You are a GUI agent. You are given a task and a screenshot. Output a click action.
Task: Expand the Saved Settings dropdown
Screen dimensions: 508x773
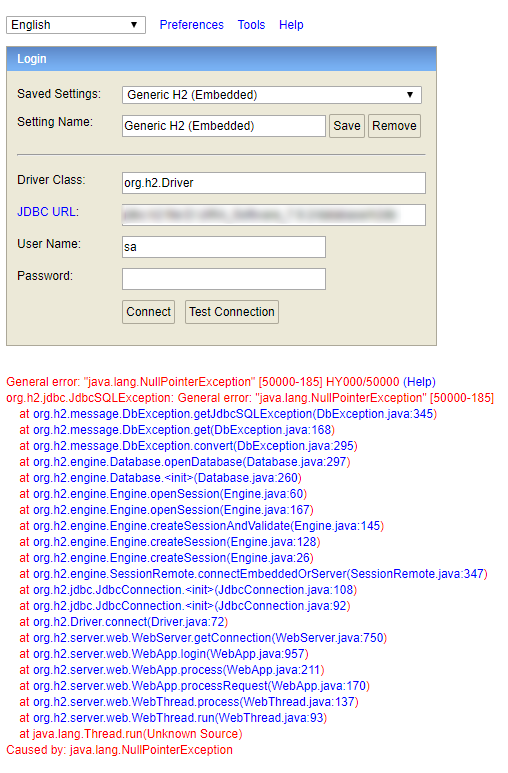pyautogui.click(x=272, y=95)
